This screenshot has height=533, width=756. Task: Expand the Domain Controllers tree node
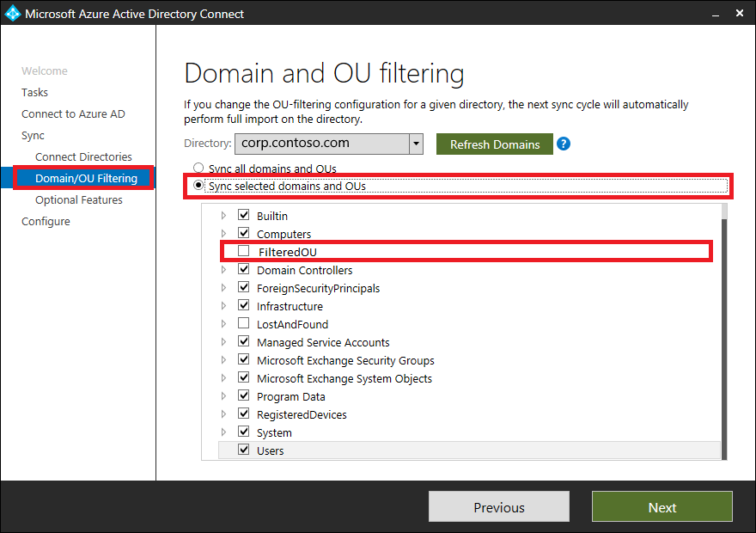point(223,270)
